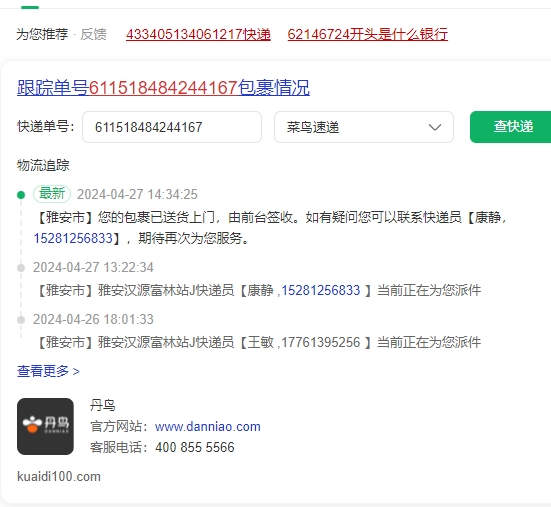Click the kuaidi100.com source text
Image resolution: width=551 pixels, height=507 pixels.
tap(59, 477)
